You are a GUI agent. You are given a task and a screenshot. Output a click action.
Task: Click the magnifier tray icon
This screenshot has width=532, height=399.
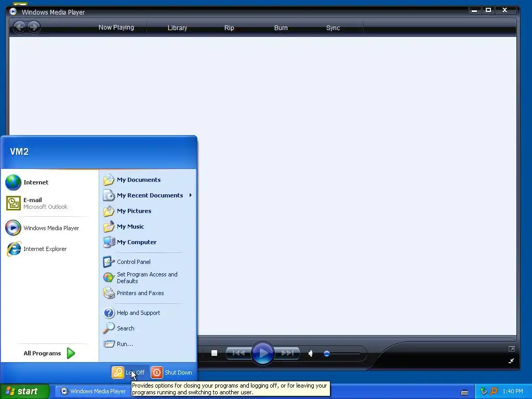tap(494, 391)
